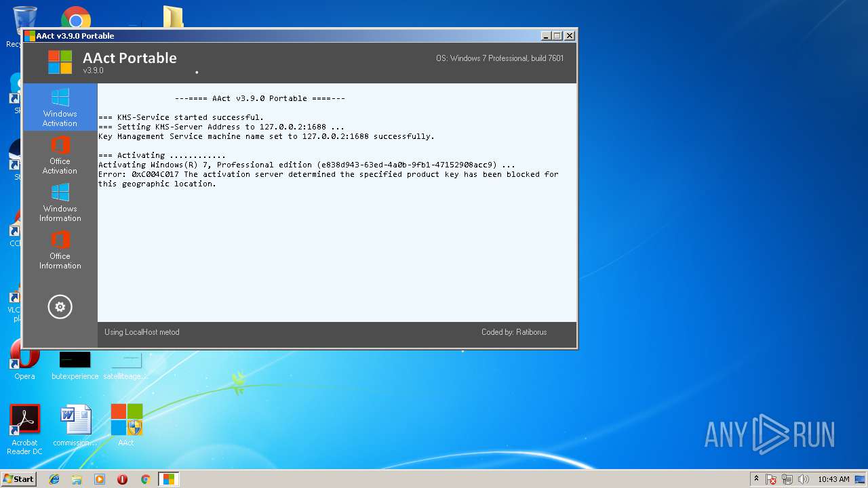
Task: Select AAct taskbar button
Action: (x=168, y=479)
